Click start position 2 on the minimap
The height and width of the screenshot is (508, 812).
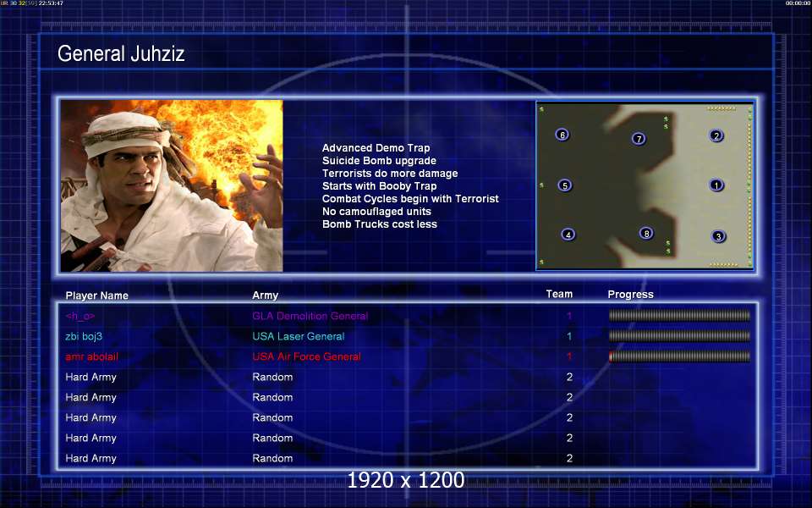click(x=716, y=135)
